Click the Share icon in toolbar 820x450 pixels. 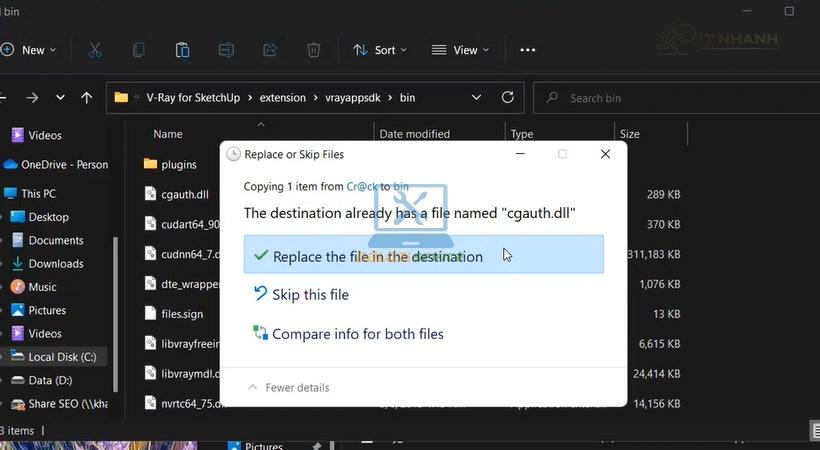[270, 50]
